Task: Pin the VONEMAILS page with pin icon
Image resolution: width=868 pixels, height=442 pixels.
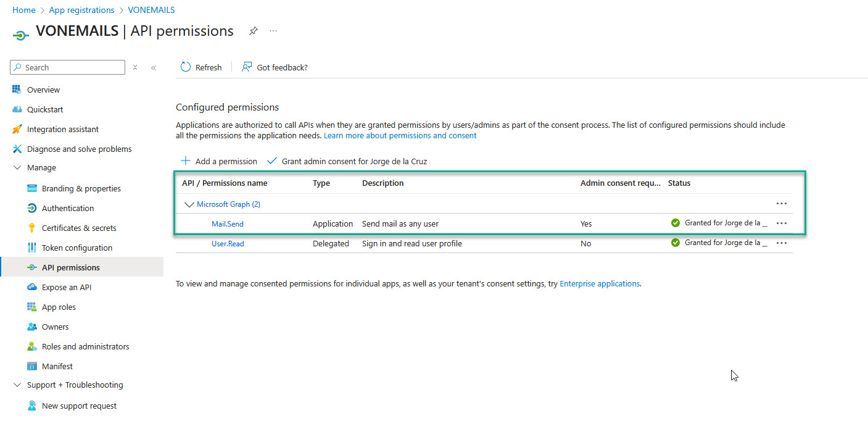Action: (x=254, y=31)
